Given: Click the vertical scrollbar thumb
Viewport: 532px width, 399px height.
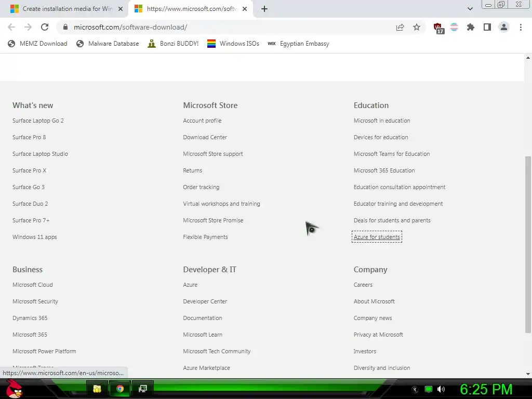Looking at the screenshot, I should (x=528, y=244).
